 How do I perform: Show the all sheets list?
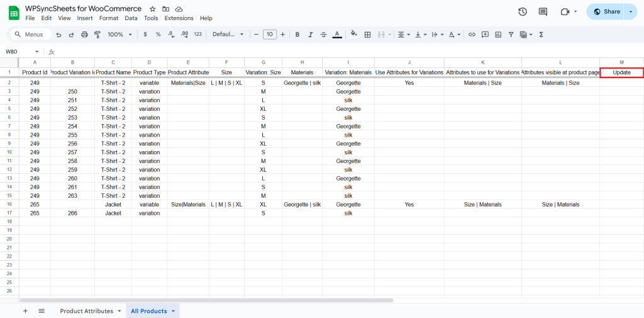point(42,311)
